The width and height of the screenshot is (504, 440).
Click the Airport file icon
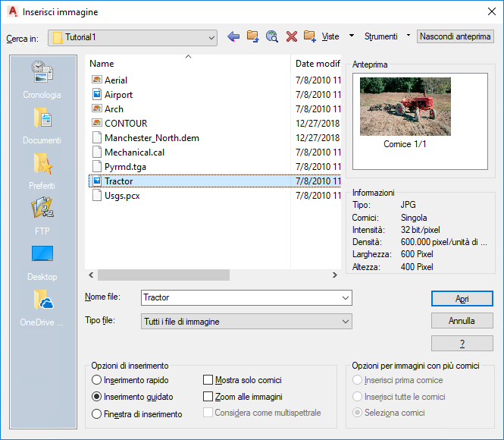pos(97,94)
